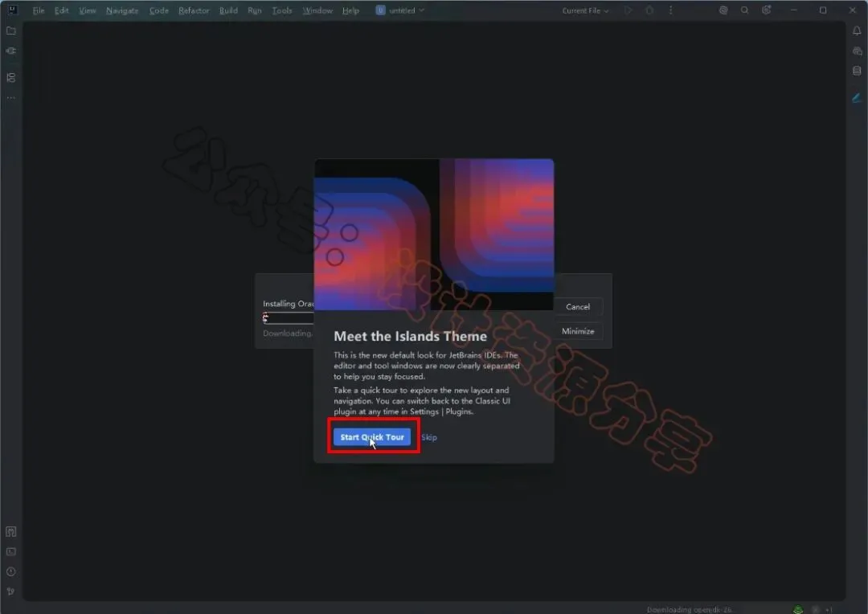
Task: Open the Terminal tool window icon
Action: tap(11, 551)
